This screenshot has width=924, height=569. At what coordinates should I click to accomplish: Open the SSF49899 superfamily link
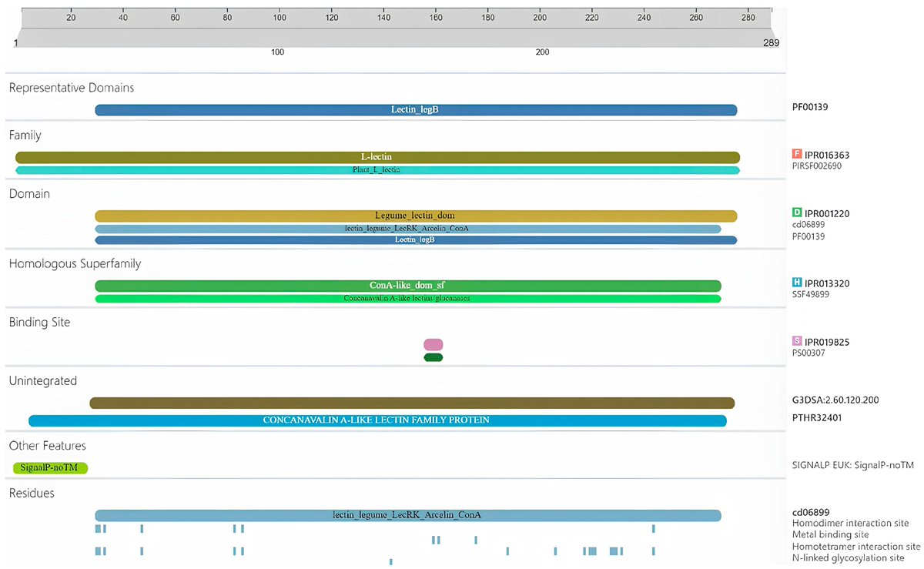coord(812,294)
